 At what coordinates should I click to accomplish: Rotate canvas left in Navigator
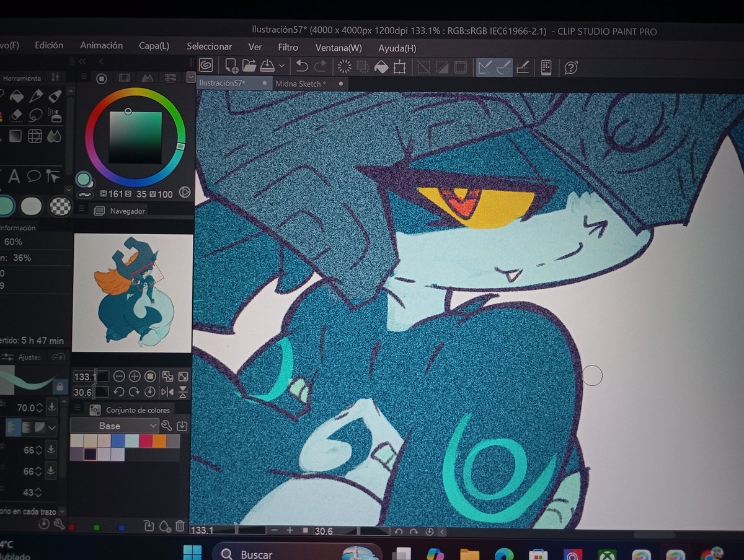(x=119, y=392)
